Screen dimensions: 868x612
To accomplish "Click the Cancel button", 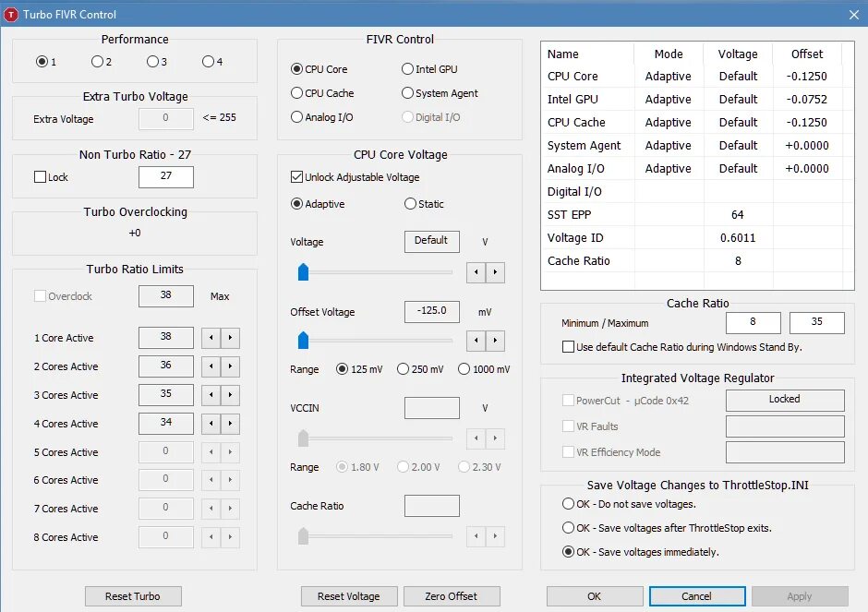I will point(697,596).
